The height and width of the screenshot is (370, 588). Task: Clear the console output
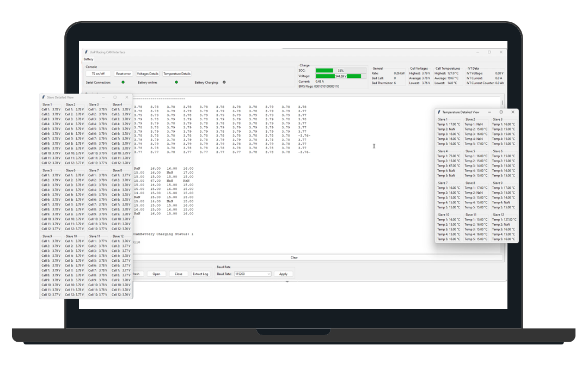click(294, 258)
